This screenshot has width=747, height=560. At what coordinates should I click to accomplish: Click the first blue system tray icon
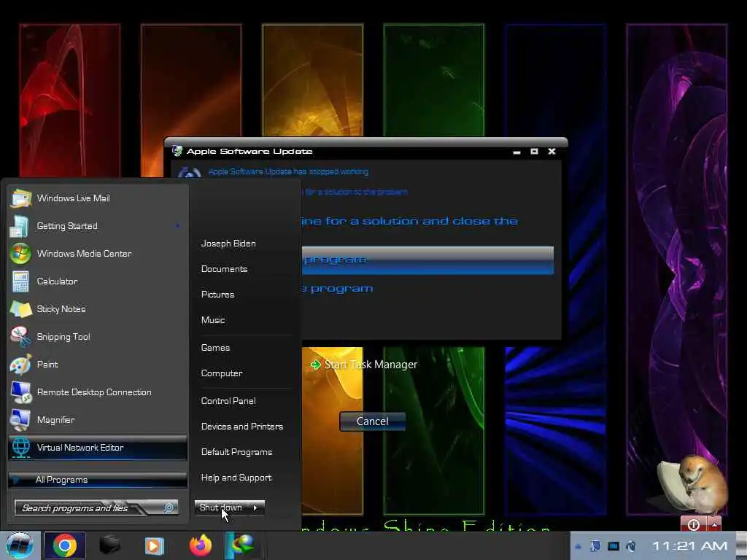595,546
